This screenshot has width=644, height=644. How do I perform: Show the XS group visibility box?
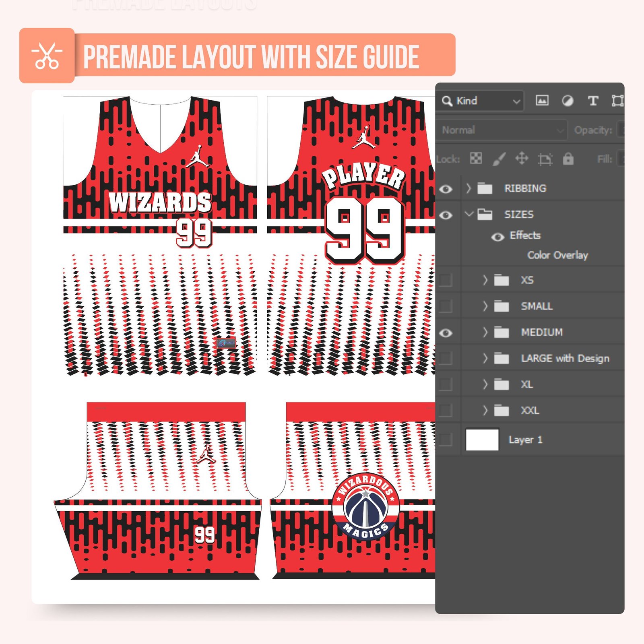point(446,280)
